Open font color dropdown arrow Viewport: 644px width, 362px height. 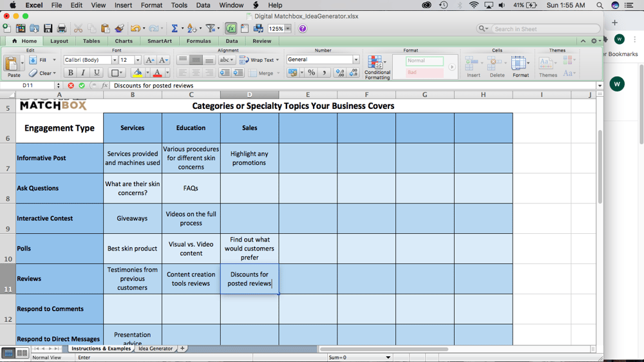(167, 73)
